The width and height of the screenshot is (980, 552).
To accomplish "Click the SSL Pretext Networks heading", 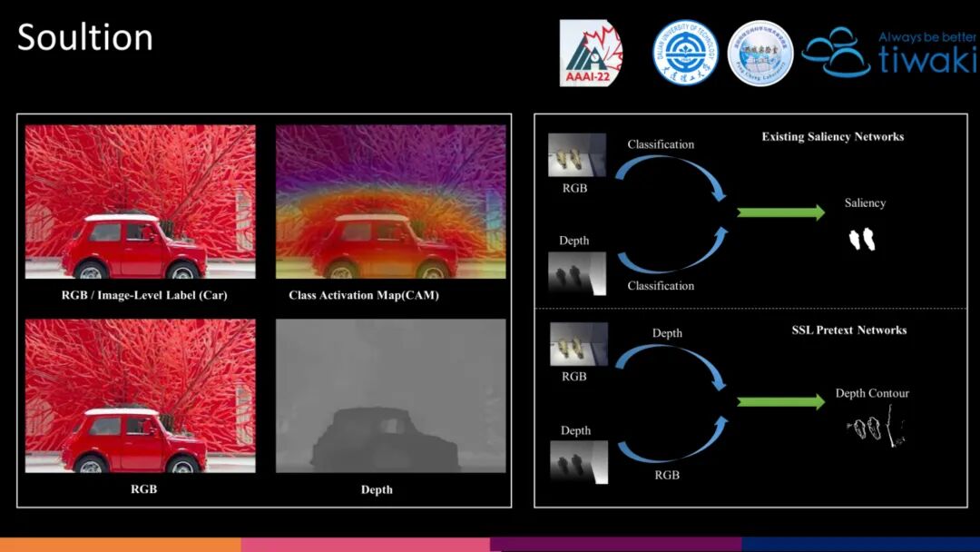I will [848, 330].
